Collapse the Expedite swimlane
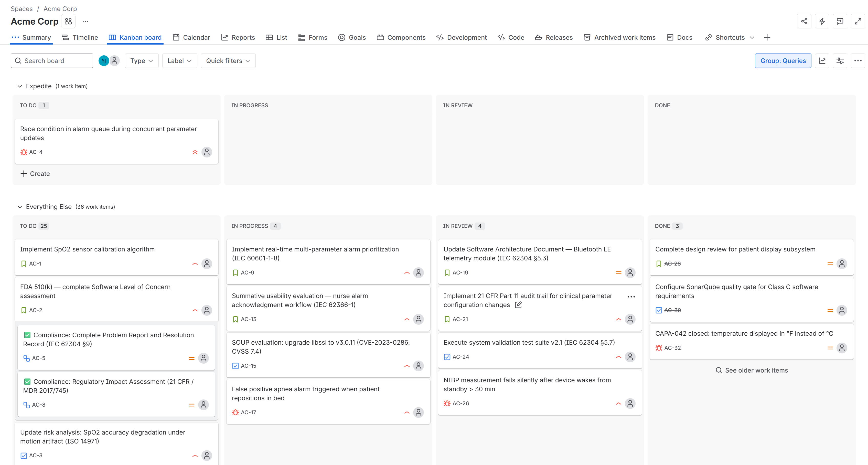868x465 pixels. point(19,86)
